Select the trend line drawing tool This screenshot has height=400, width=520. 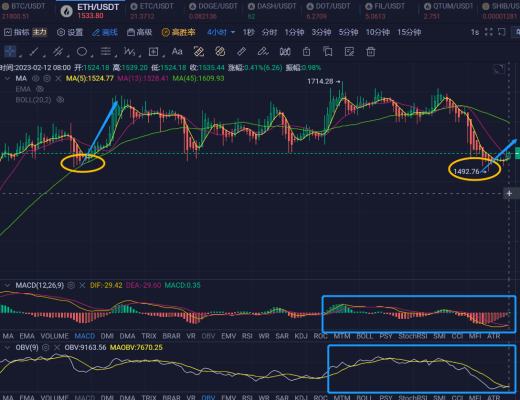34,52
